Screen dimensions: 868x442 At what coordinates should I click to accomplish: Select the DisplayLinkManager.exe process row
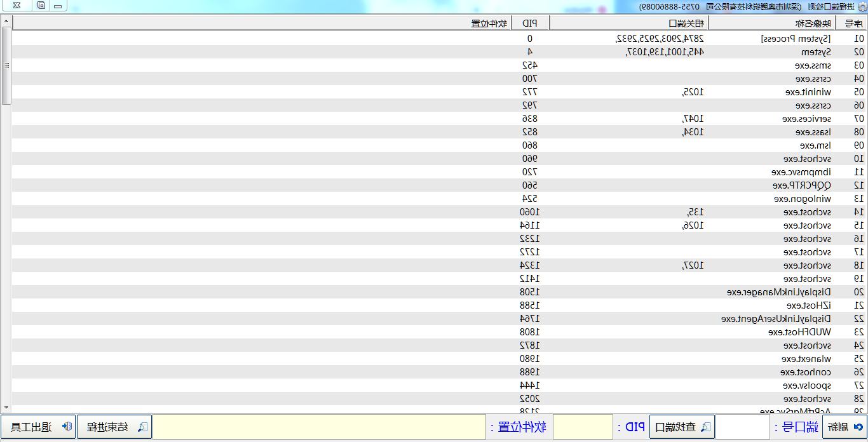coord(779,292)
